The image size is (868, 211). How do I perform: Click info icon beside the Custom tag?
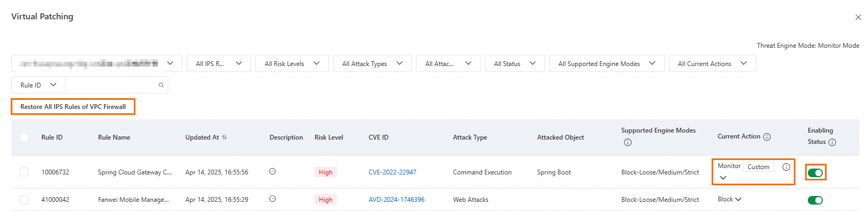click(x=786, y=167)
